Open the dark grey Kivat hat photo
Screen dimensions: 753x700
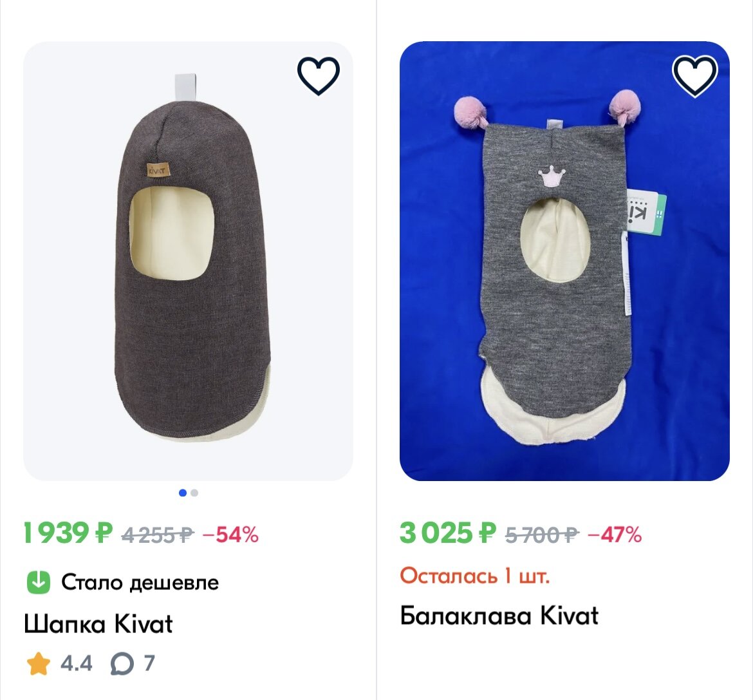coord(188,261)
